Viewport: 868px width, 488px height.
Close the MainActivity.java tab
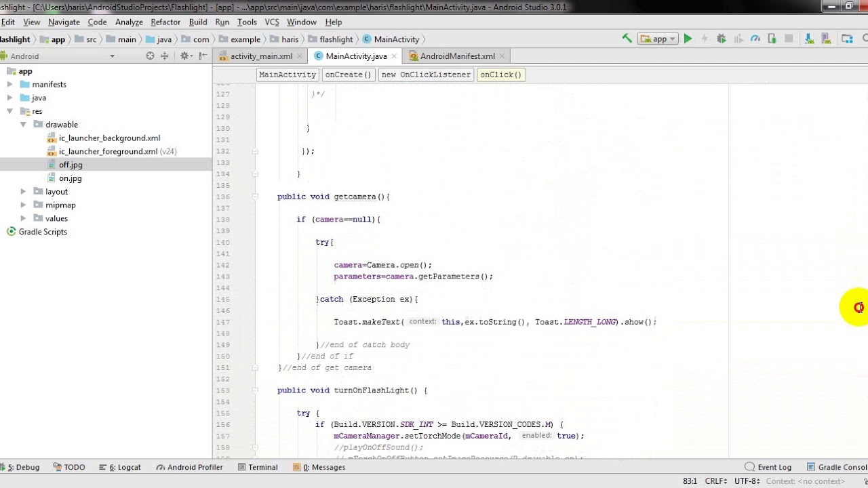[x=395, y=56]
